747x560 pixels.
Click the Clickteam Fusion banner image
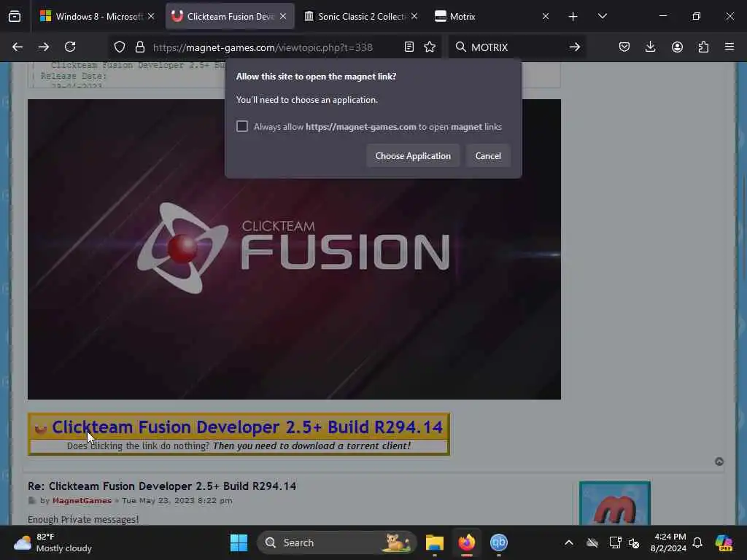[295, 249]
